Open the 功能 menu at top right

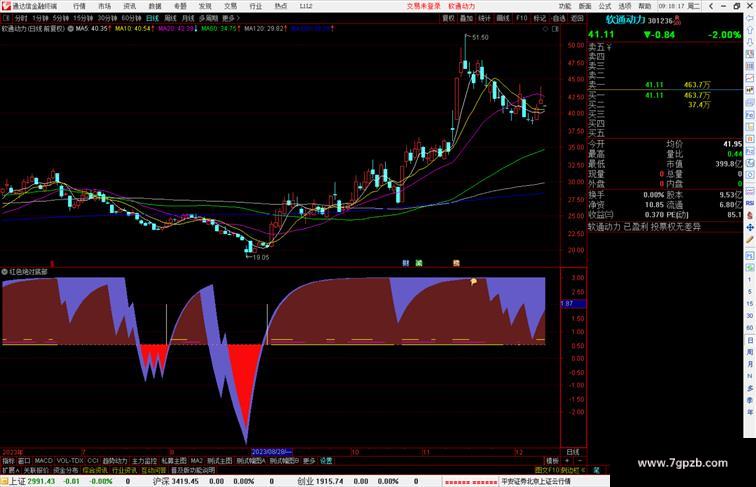(x=565, y=6)
